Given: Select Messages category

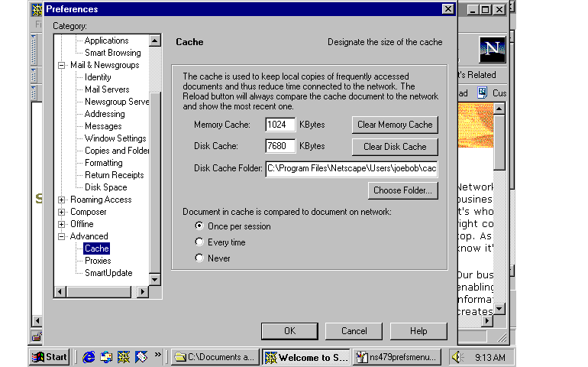Looking at the screenshot, I should click(103, 126).
